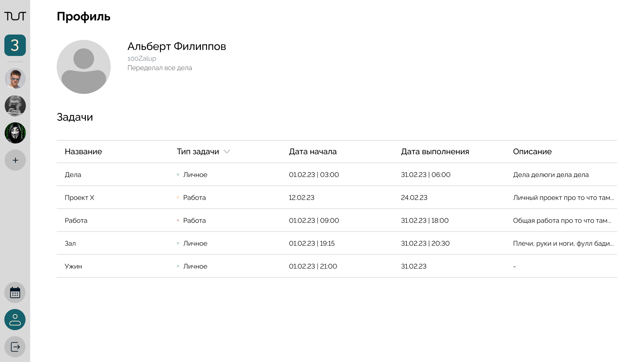
Task: Open the user profile page icon
Action: pos(15,320)
